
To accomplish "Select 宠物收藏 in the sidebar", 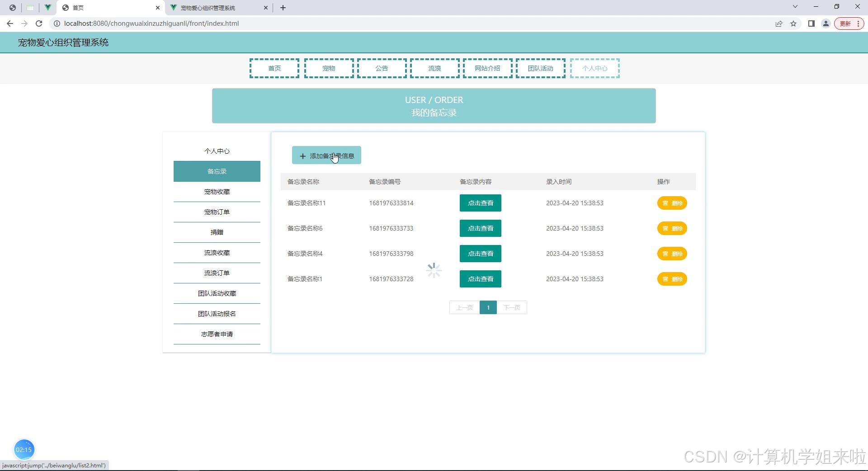I will click(217, 192).
